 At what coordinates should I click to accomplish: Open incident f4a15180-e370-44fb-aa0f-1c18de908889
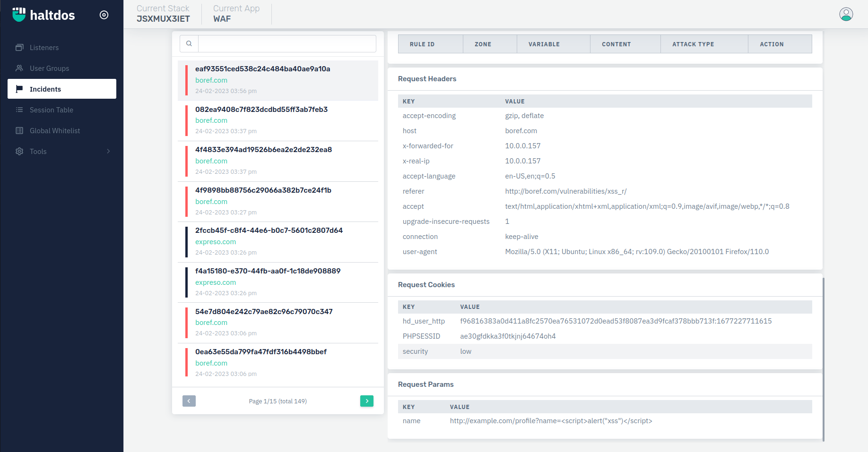coord(278,282)
